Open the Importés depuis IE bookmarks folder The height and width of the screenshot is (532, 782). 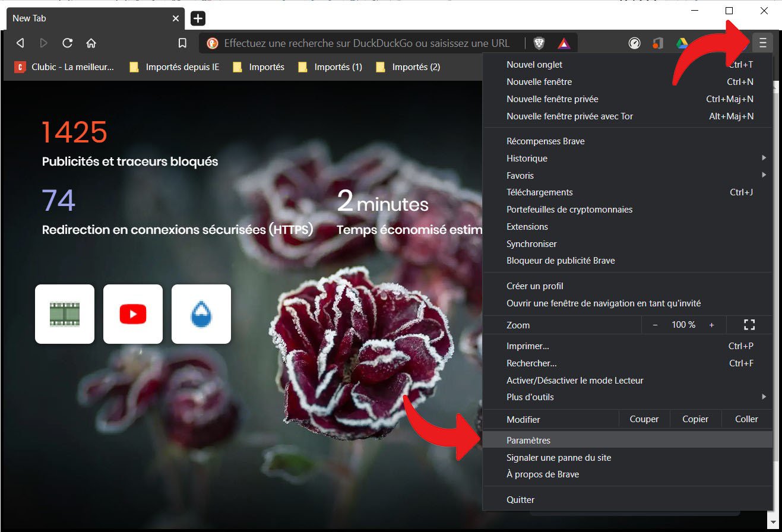[175, 67]
